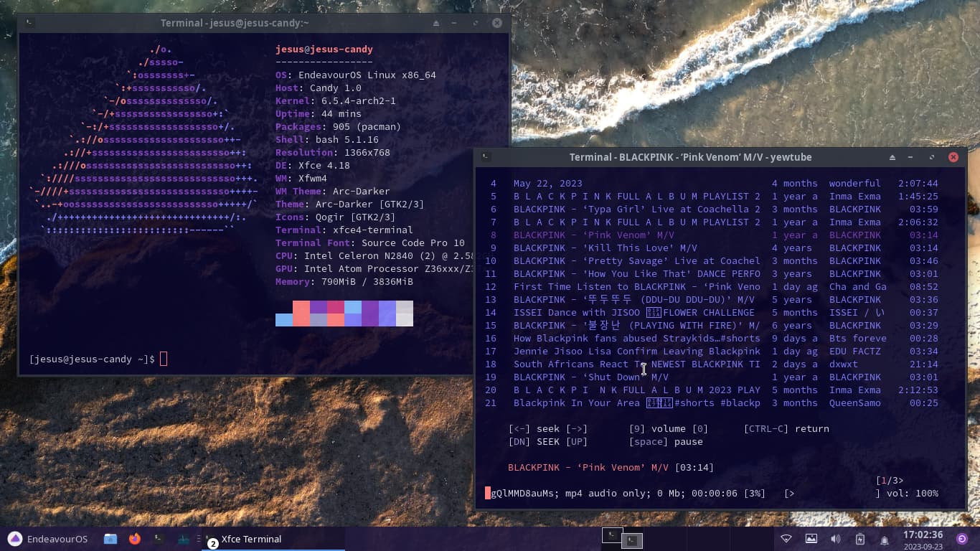Launch the file manager from the panel
Screen dimensions: 980x551
point(110,539)
